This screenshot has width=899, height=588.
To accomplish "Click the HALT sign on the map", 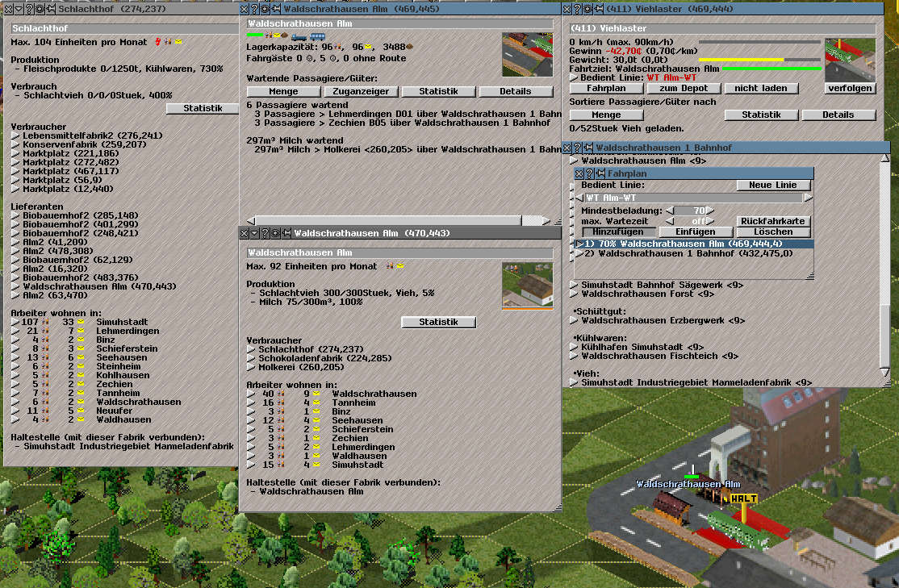I will 743,498.
